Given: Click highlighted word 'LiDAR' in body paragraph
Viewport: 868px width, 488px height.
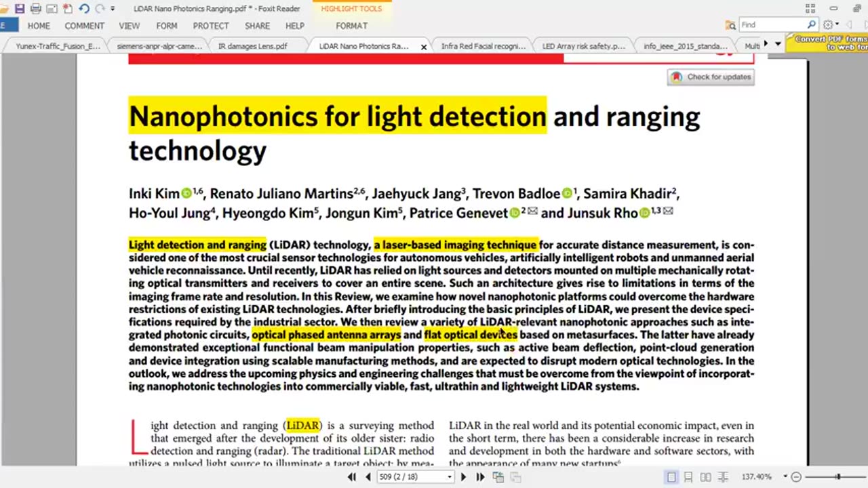Looking at the screenshot, I should [x=302, y=426].
